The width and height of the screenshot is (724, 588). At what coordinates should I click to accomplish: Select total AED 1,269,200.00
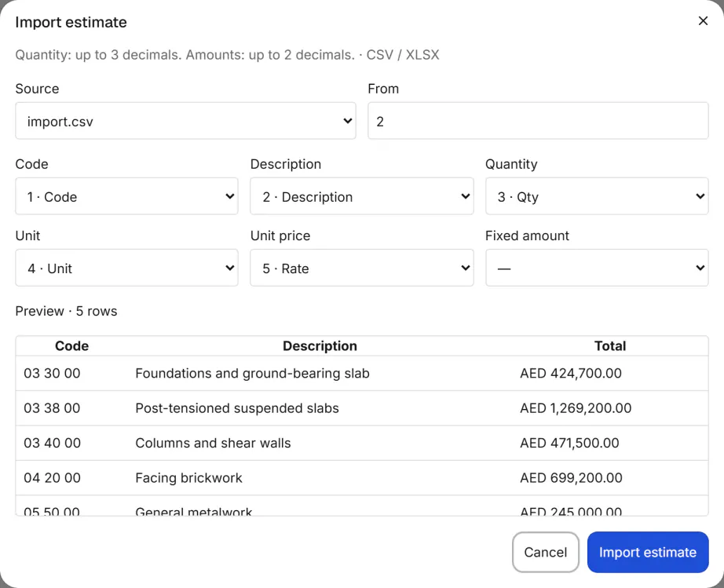576,408
